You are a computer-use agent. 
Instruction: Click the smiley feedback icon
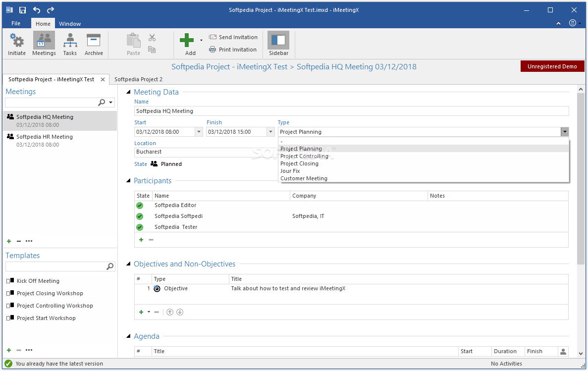click(573, 23)
